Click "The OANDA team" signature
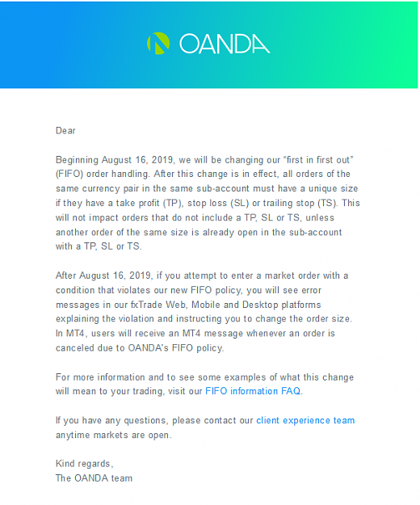420x505 pixels. pos(94,478)
